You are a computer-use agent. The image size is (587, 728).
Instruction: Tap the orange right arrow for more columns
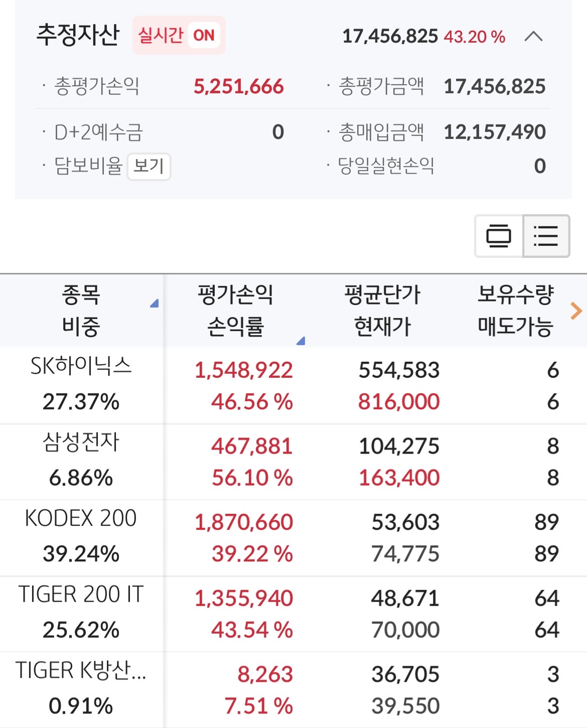point(576,311)
